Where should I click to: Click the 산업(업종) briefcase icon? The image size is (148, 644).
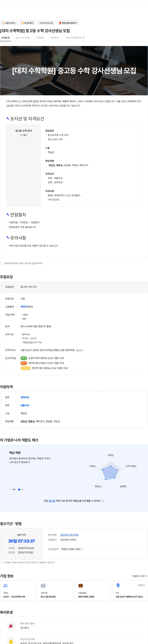[81, 585]
